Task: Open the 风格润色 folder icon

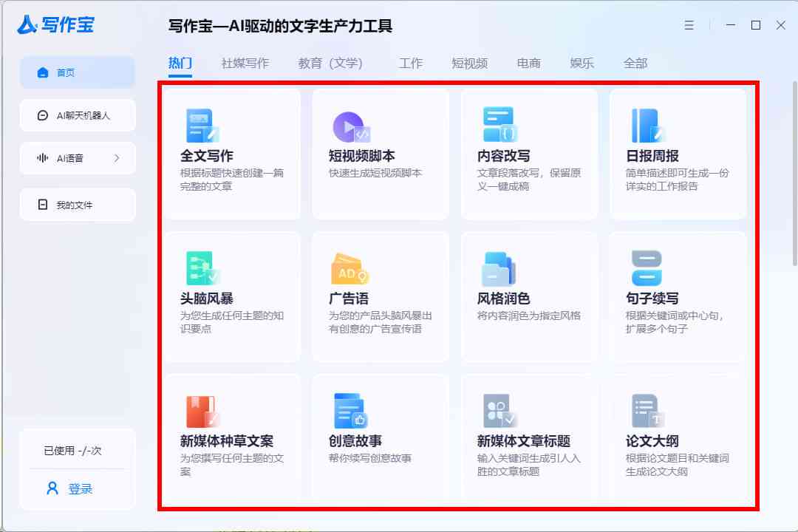Action: coord(499,269)
